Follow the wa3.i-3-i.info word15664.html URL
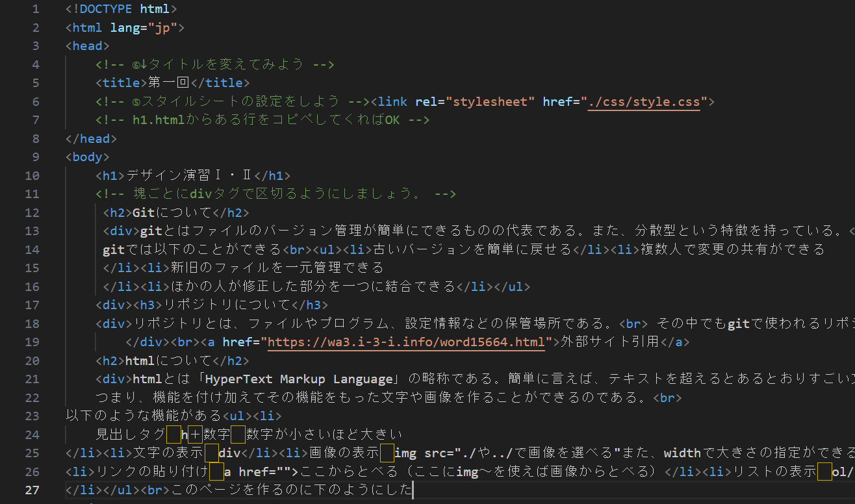Viewport: 855px width, 504px height. (406, 342)
